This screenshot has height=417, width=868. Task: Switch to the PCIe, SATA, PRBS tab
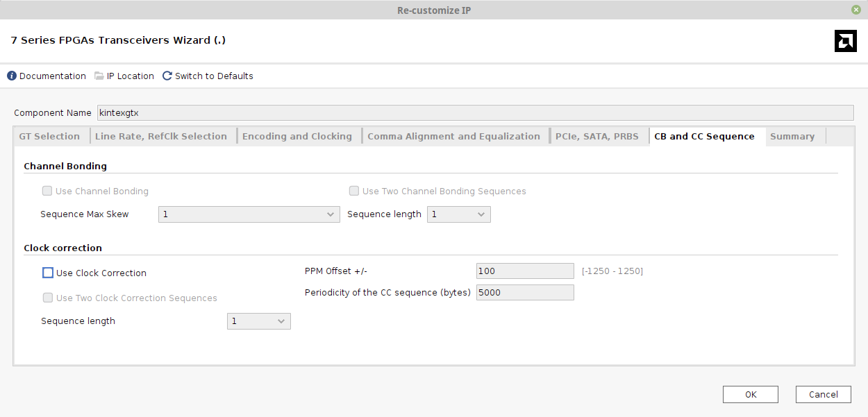tap(597, 136)
